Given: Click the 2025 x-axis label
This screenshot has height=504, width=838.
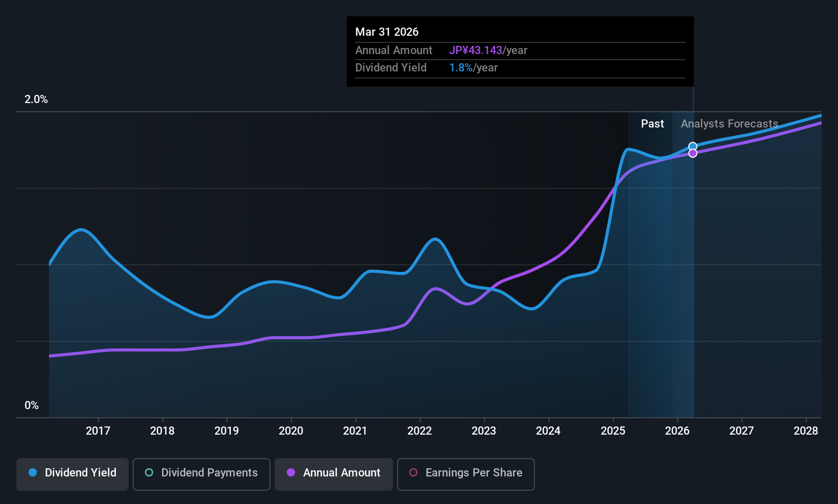Looking at the screenshot, I should [613, 431].
